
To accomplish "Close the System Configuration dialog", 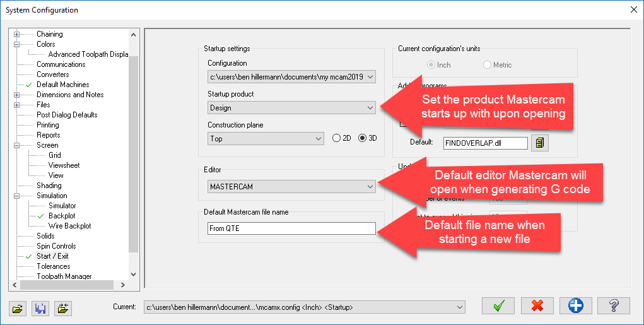I will click(x=634, y=10).
